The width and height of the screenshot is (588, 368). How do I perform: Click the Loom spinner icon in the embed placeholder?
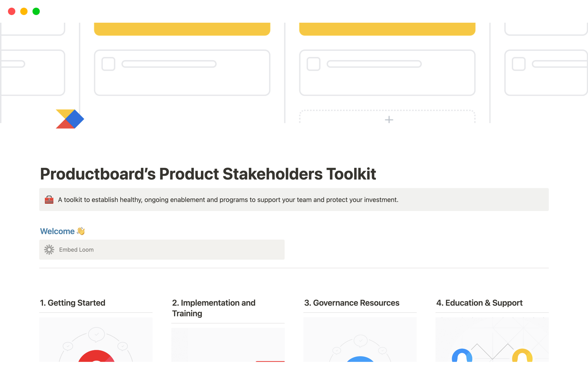coord(49,249)
